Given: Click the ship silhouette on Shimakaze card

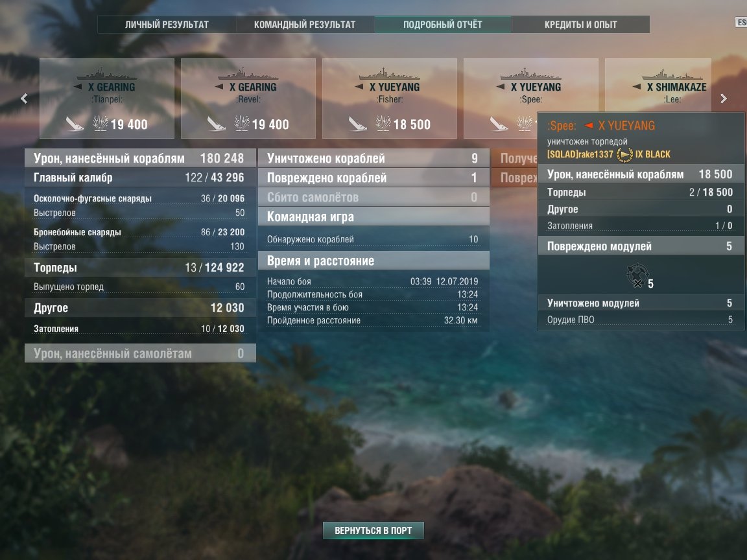Looking at the screenshot, I should 672,75.
